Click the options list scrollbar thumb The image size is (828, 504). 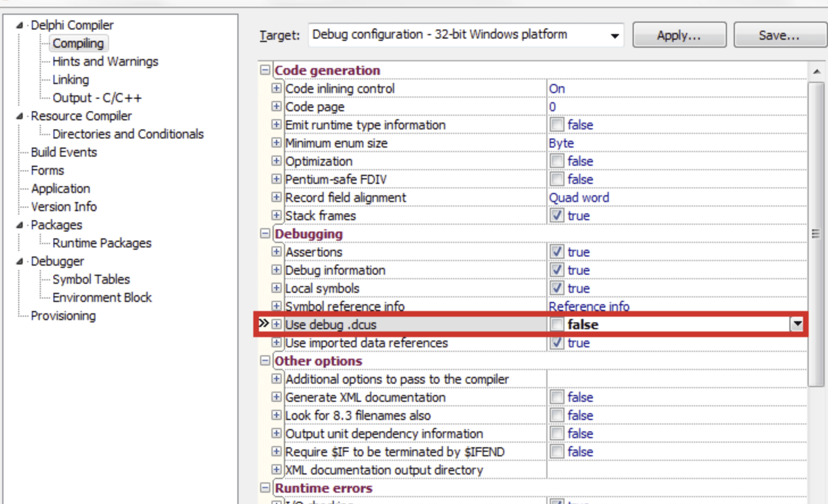coord(816,234)
